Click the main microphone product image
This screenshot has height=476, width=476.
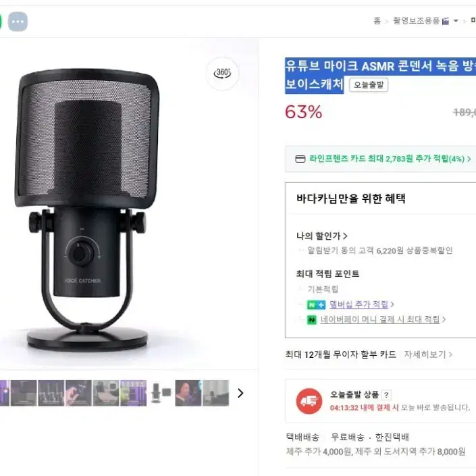[86, 209]
